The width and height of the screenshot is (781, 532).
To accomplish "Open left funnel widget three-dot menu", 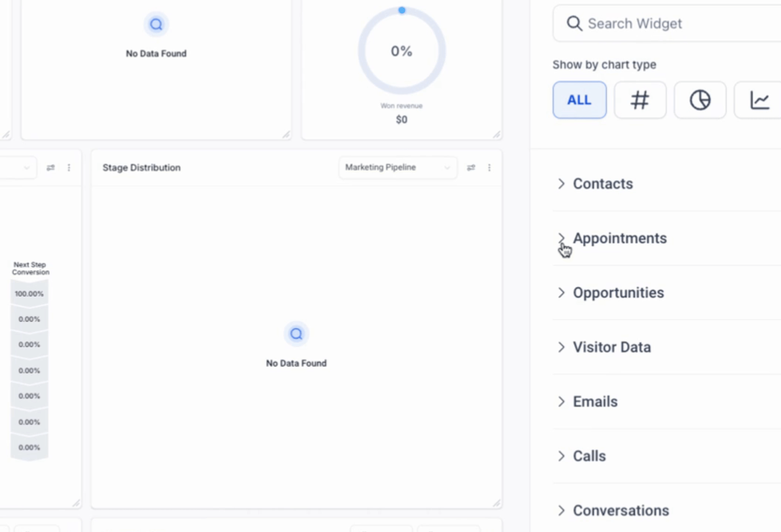I will (x=69, y=168).
